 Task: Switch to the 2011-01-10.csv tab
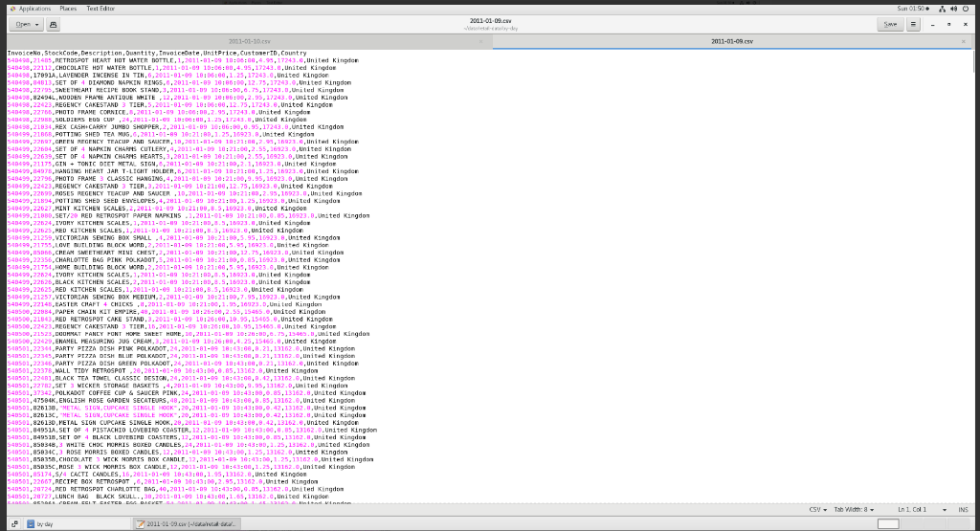click(249, 41)
